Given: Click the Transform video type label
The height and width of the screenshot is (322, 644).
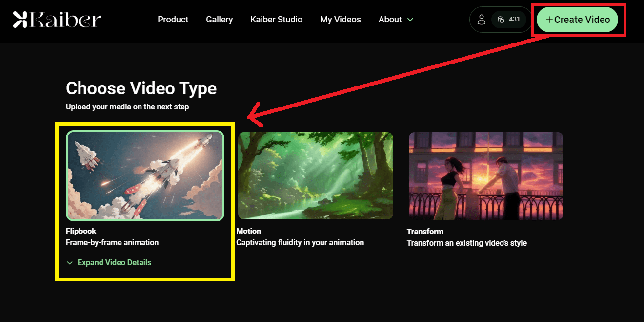Looking at the screenshot, I should [425, 232].
